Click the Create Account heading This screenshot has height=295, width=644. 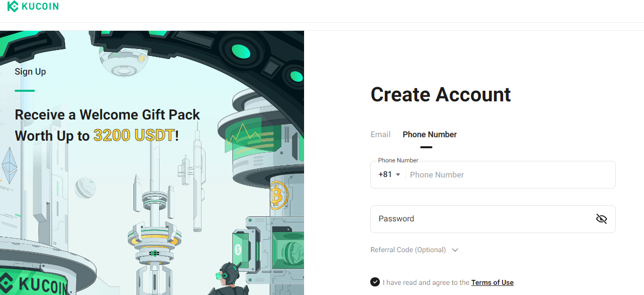441,95
